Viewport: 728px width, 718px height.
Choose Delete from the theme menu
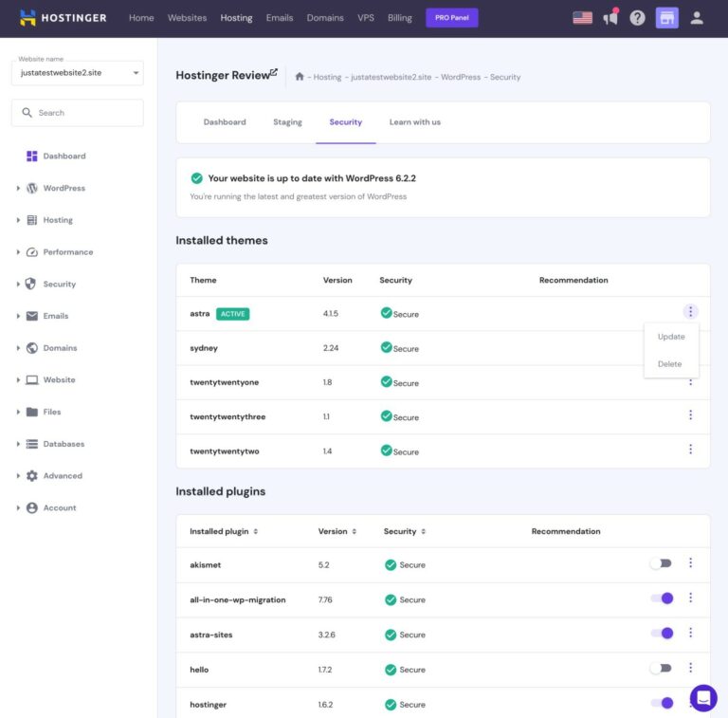[x=671, y=364]
